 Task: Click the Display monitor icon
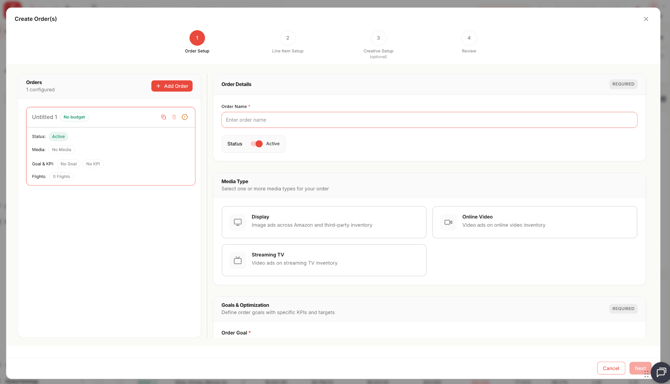238,222
